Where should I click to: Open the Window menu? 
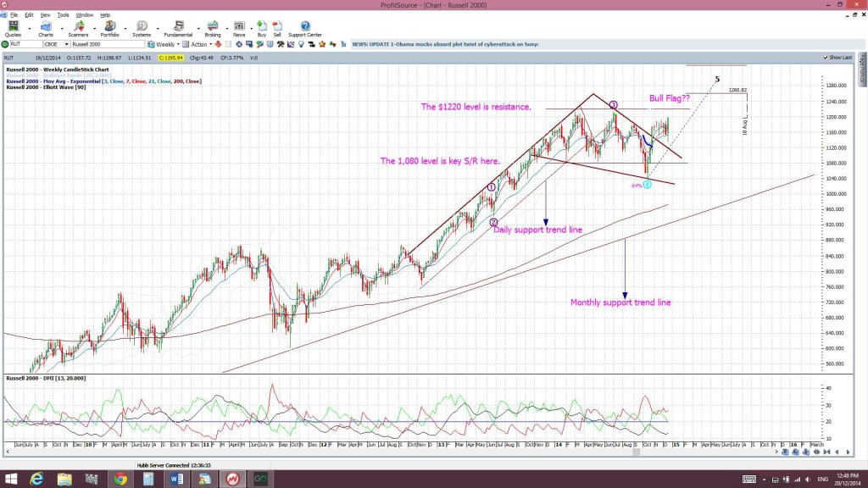pos(84,15)
